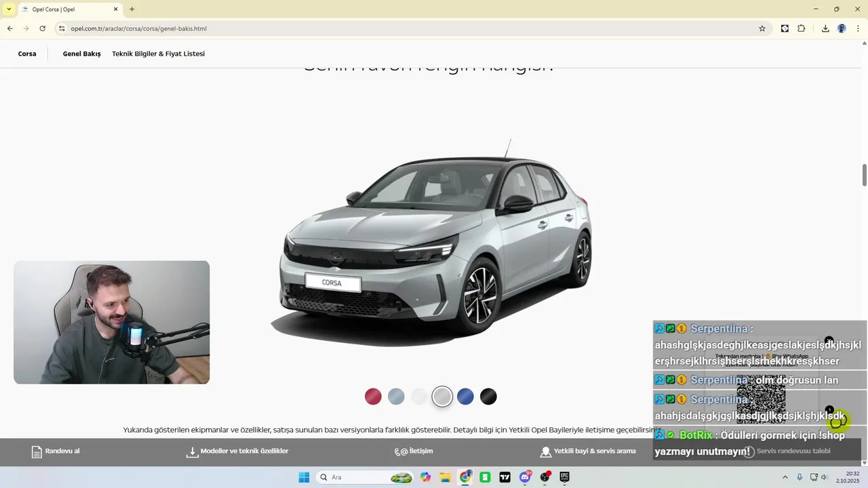Click the person icon beside Yetkili bayi

[545, 452]
